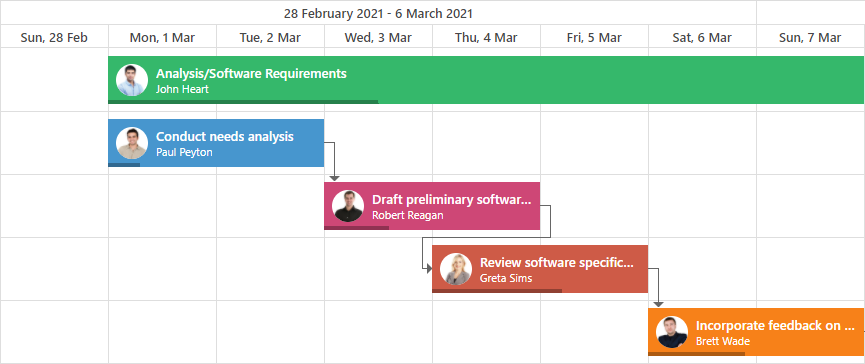Click the Wed, 3 Mar column header

378,38
